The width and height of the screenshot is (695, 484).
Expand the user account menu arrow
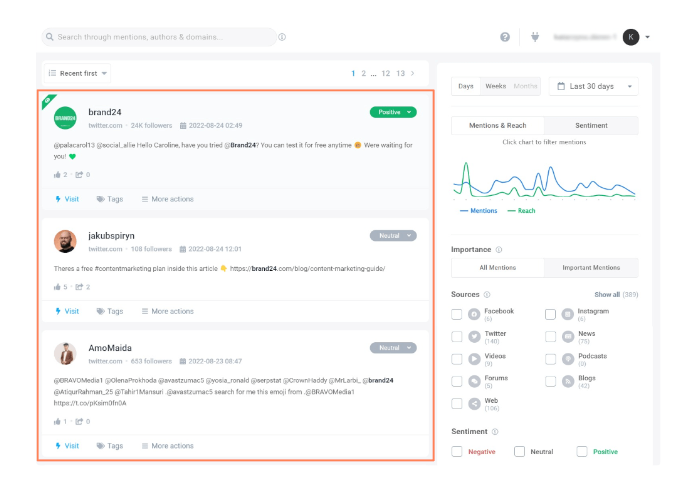point(648,37)
